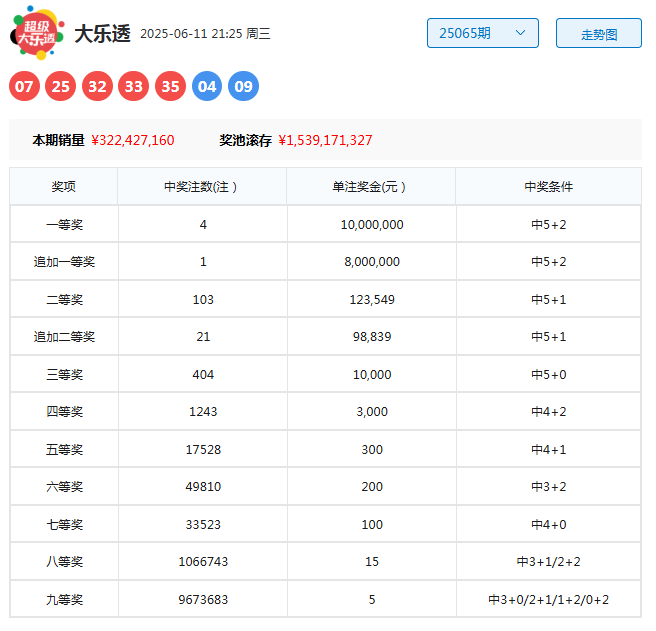Click blue ball number 04
Image resolution: width=656 pixels, height=631 pixels.
tap(207, 86)
